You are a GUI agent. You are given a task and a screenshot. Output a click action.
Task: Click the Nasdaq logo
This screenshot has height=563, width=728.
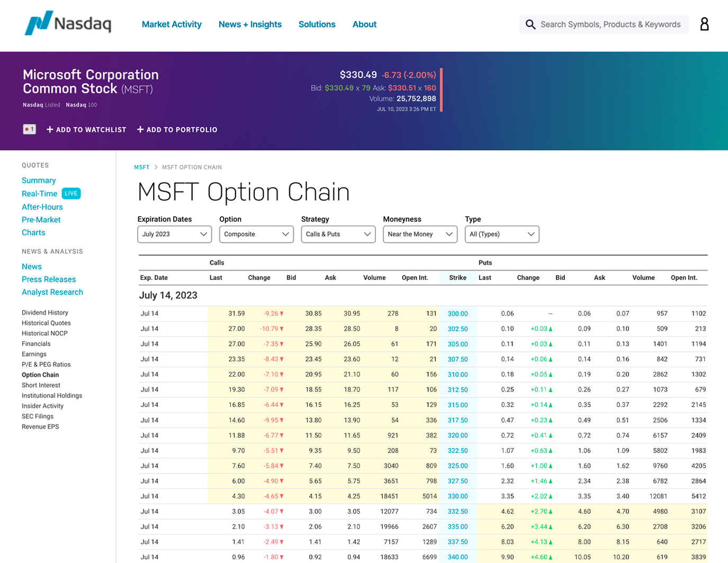68,23
